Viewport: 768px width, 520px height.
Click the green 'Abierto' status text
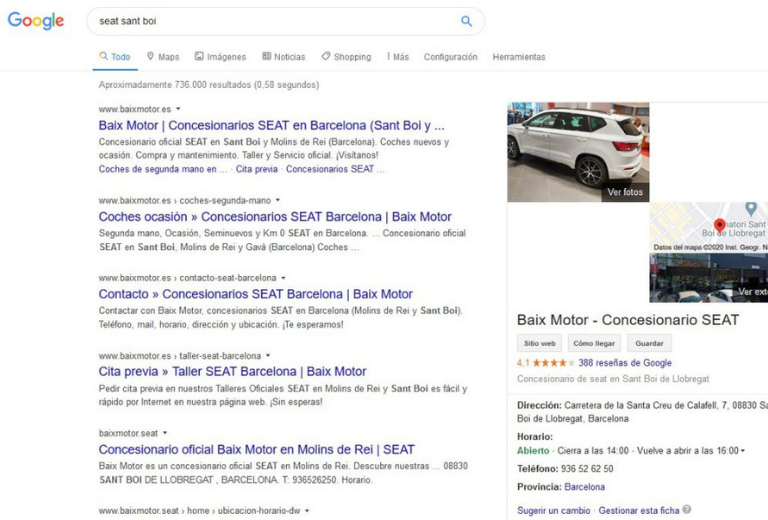533,450
